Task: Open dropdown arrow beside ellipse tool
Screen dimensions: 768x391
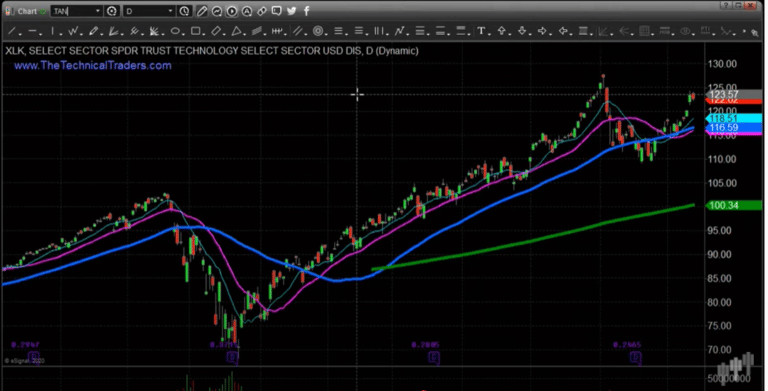Action: 183,34
